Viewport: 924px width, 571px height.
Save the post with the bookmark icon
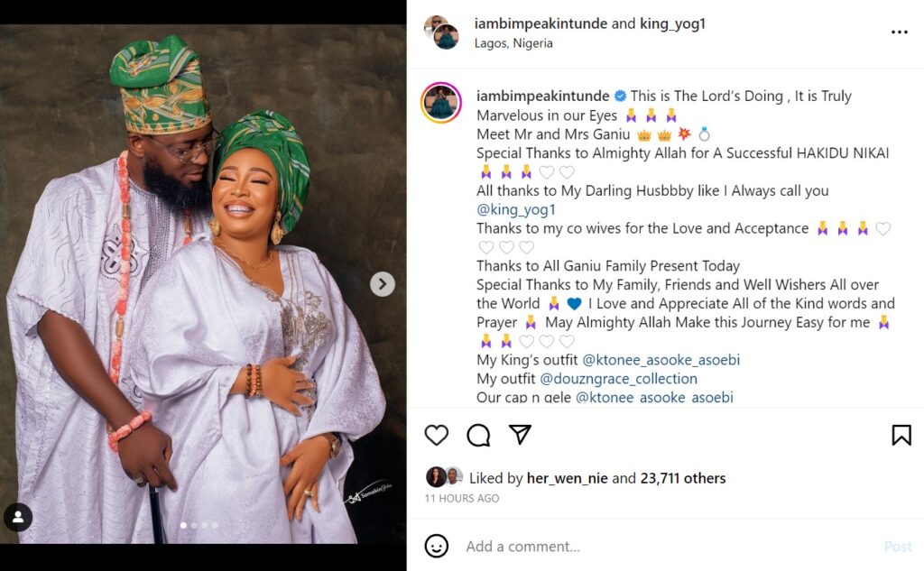point(901,436)
